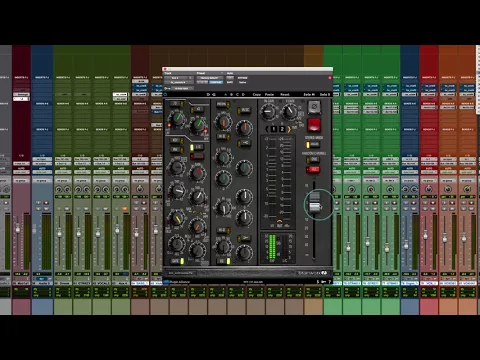Select console channel 1

coord(274,129)
